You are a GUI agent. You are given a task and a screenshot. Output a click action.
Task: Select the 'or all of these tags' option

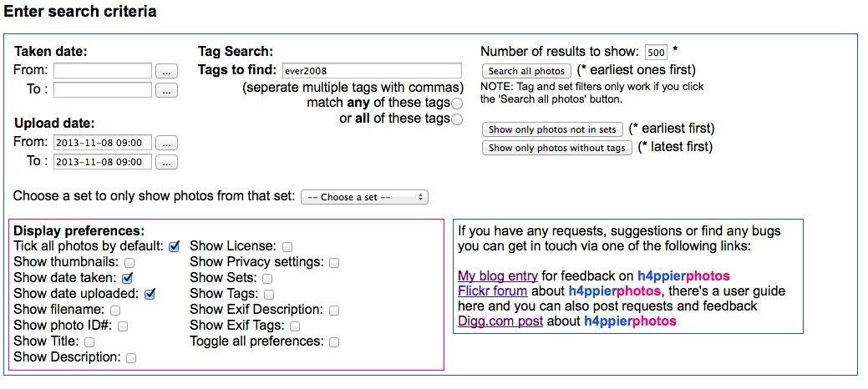click(457, 119)
